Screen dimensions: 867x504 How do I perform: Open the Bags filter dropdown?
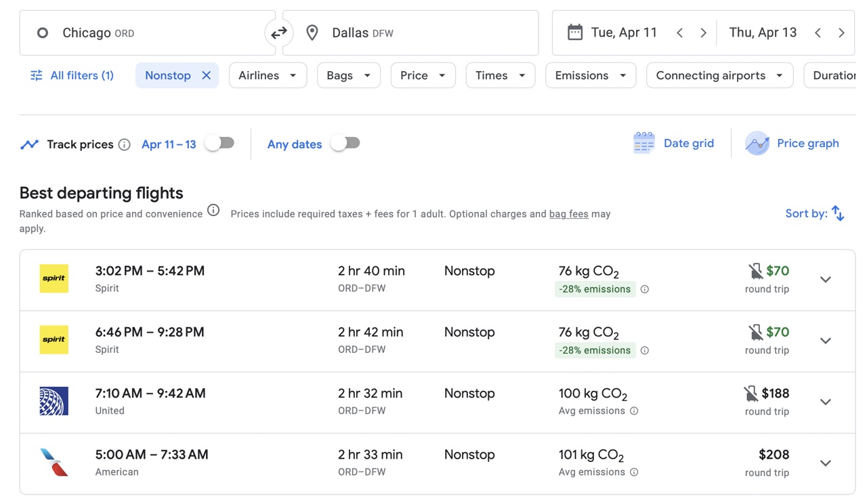(x=348, y=75)
